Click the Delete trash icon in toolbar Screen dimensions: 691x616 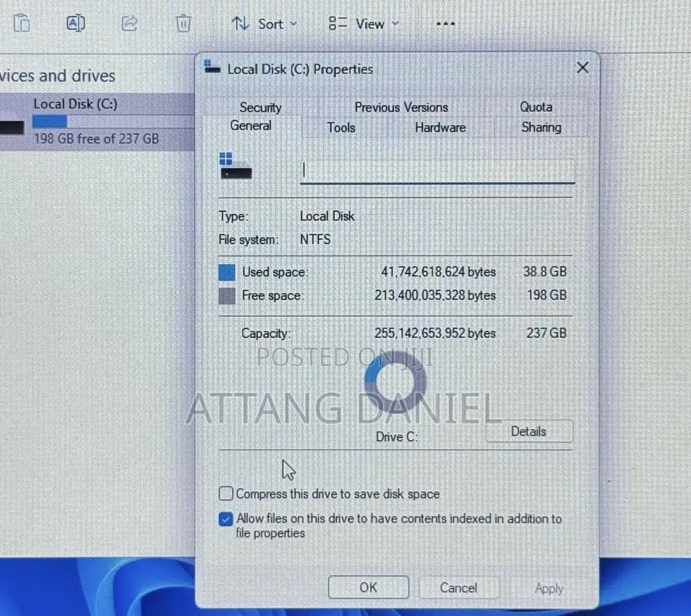183,23
